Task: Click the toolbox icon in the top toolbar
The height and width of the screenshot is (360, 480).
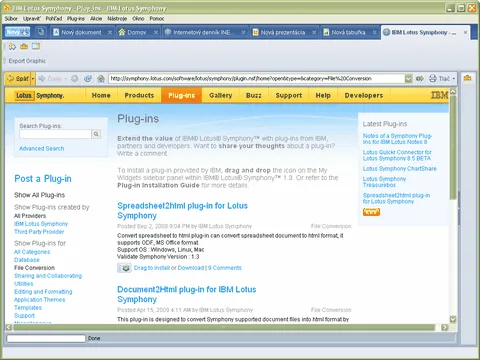Action: (24, 46)
